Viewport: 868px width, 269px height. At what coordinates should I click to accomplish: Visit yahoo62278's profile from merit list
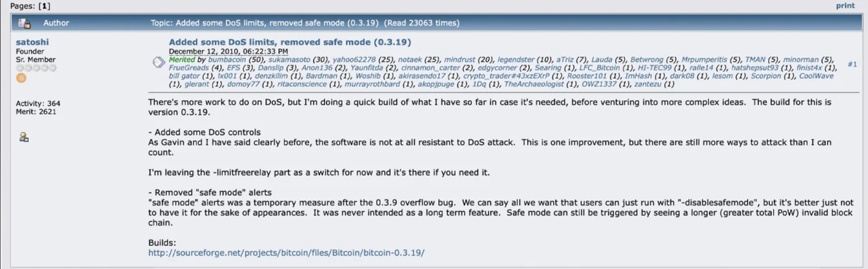(354, 60)
